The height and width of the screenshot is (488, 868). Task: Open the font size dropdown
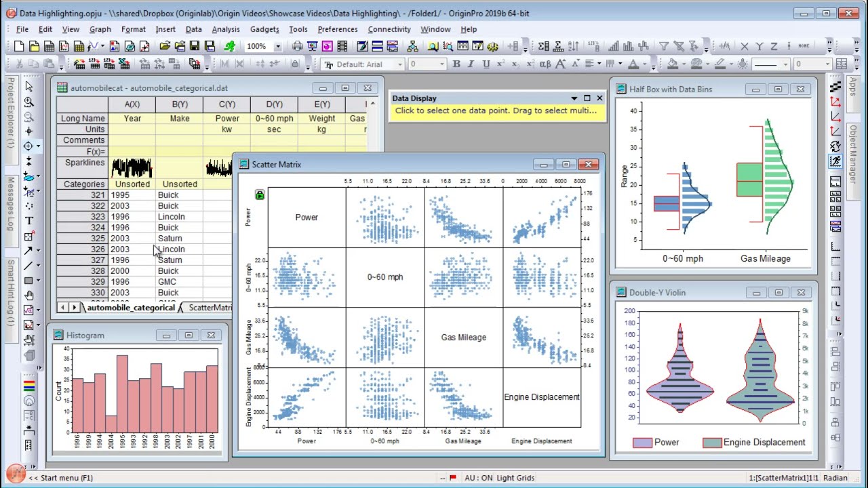point(441,64)
